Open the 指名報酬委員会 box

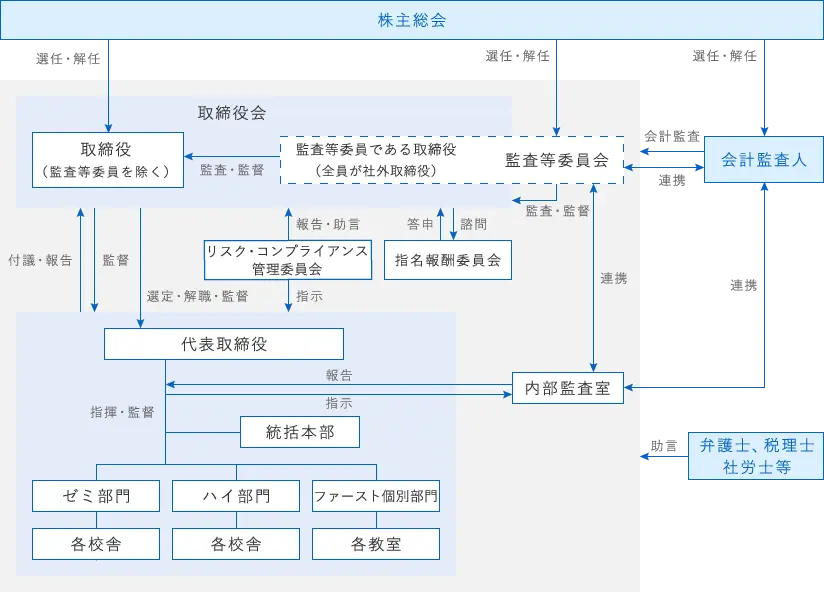tap(447, 260)
